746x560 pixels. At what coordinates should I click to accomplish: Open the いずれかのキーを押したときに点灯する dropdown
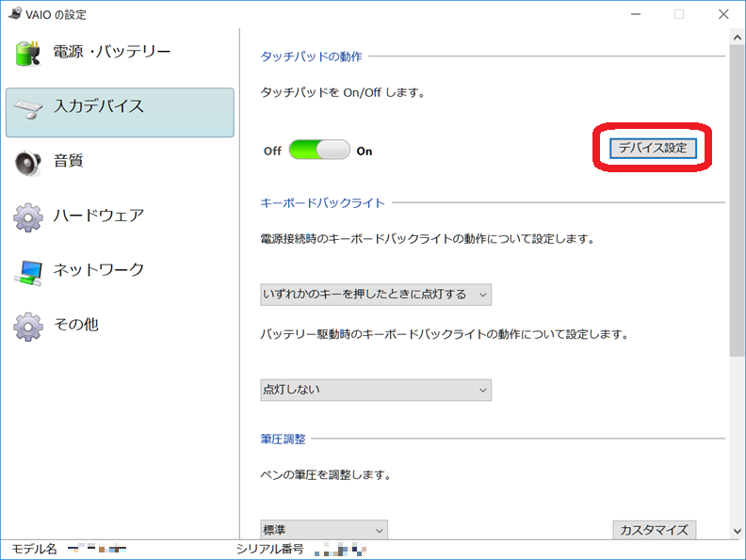click(376, 295)
